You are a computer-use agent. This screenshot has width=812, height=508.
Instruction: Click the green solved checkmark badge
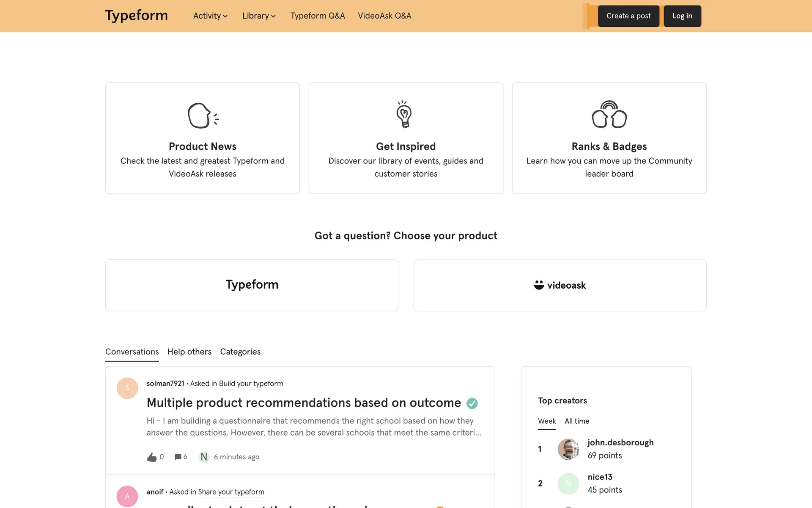tap(472, 403)
